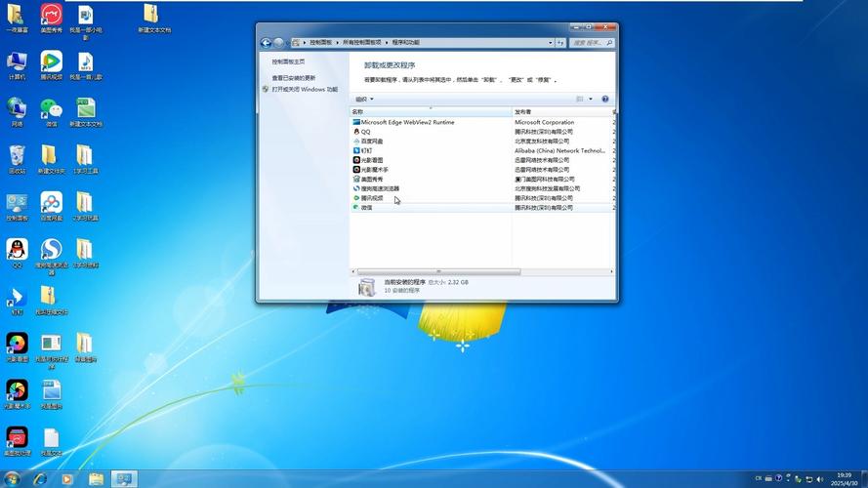Image resolution: width=868 pixels, height=488 pixels.
Task: Click the Microsoft Corporation publisher cell
Action: coord(544,122)
